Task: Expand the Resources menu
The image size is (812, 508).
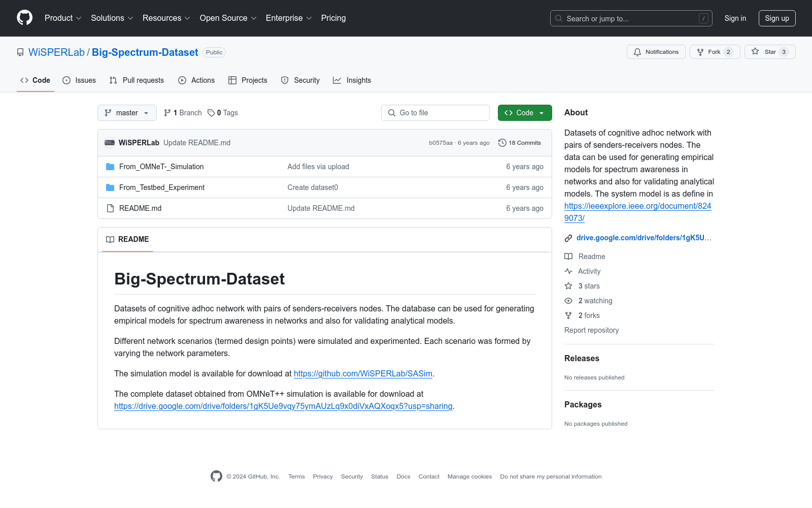Action: click(166, 18)
